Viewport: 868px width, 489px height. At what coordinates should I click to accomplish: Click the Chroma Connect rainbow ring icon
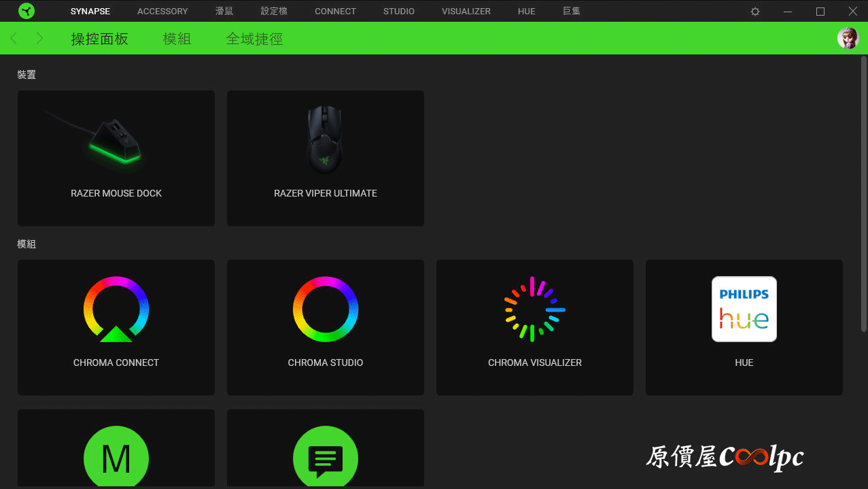pyautogui.click(x=116, y=309)
